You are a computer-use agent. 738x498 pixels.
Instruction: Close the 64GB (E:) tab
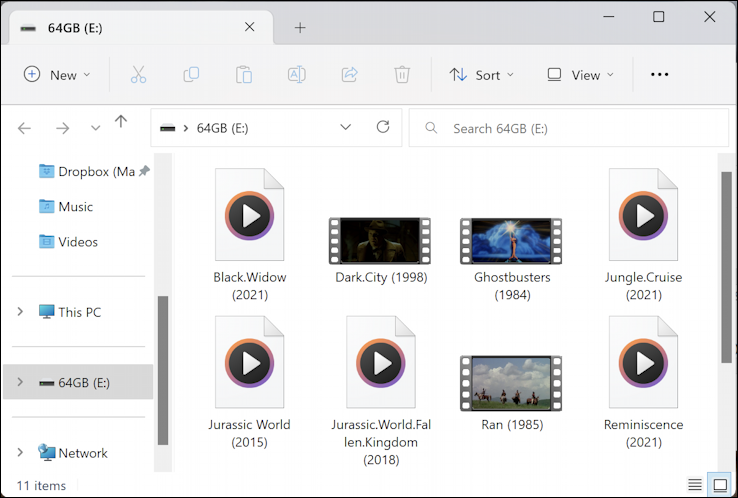[250, 27]
